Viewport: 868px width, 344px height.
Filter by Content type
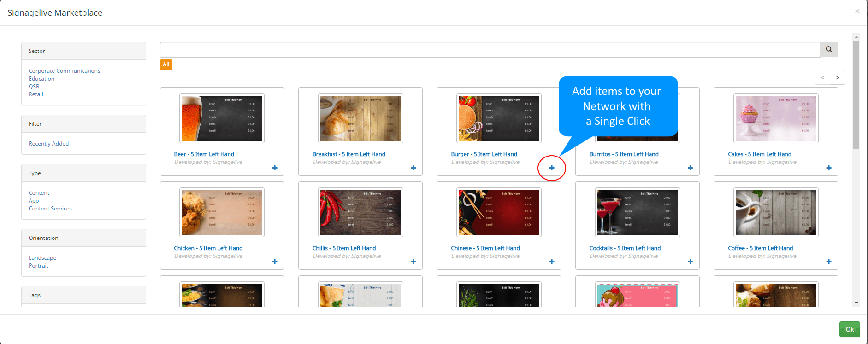(39, 193)
